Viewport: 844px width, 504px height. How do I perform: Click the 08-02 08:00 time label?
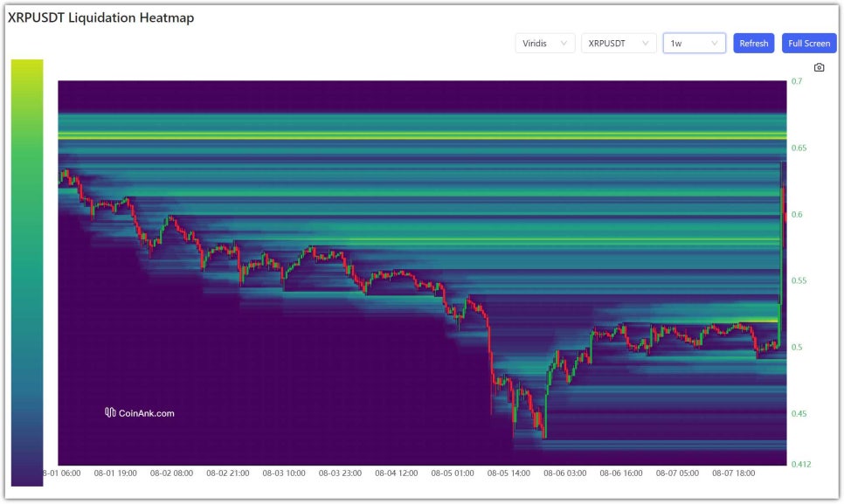pyautogui.click(x=171, y=473)
